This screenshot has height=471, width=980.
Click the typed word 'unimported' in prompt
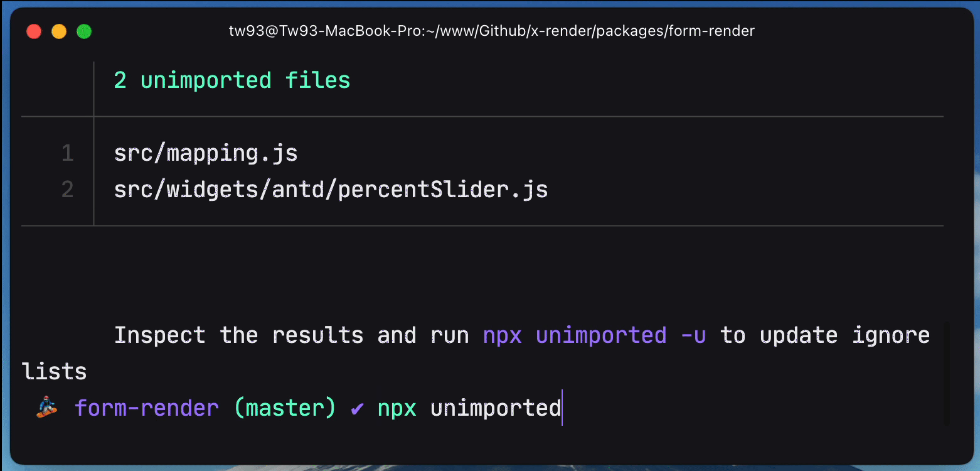click(496, 409)
